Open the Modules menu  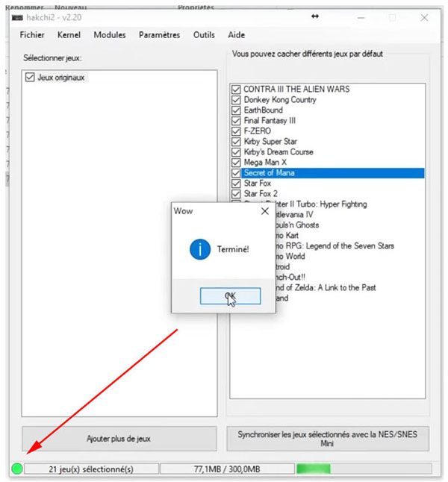110,35
